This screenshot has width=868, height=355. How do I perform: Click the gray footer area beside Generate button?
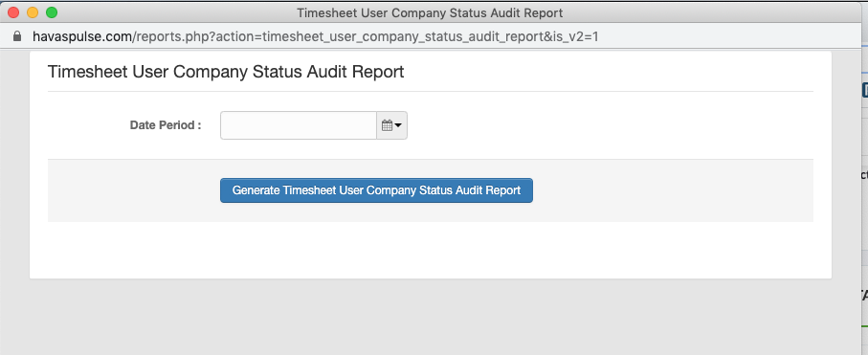pos(673,190)
